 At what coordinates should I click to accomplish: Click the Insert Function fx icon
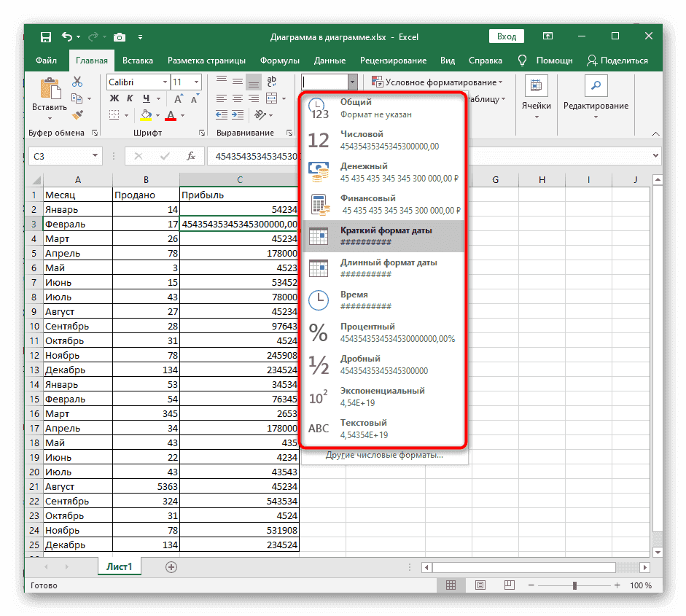pos(191,156)
